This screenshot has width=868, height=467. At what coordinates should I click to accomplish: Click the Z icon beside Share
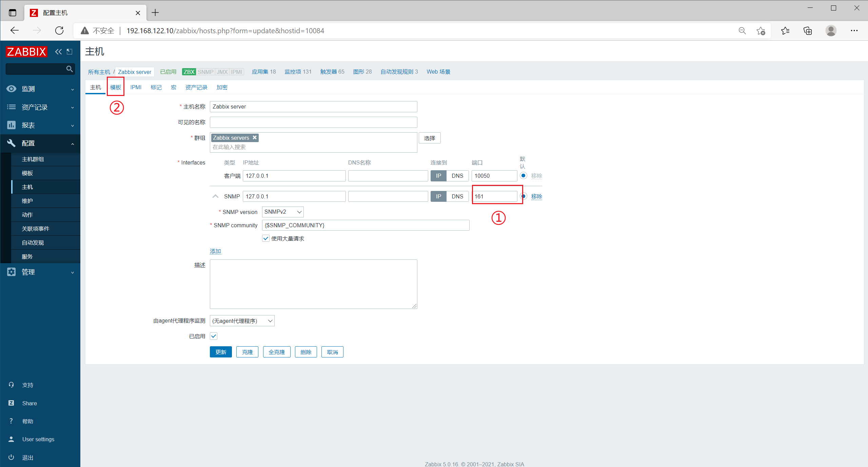tap(11, 403)
